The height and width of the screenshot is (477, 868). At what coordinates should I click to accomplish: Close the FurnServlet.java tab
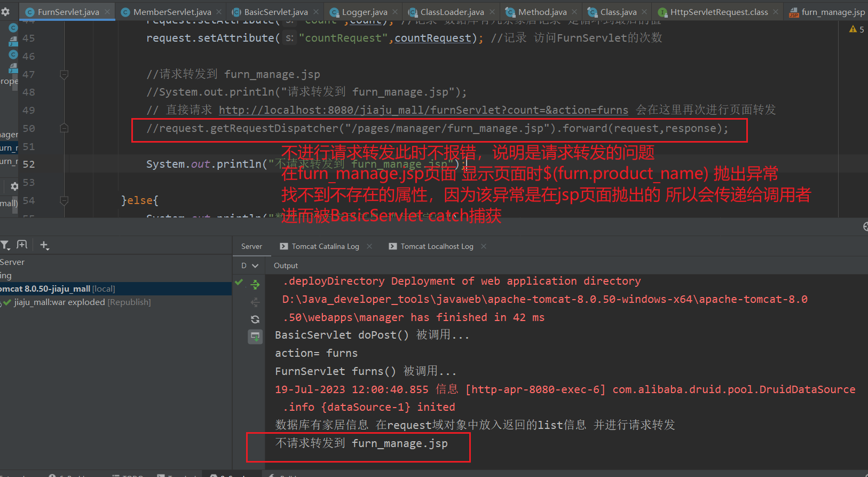[x=107, y=12]
